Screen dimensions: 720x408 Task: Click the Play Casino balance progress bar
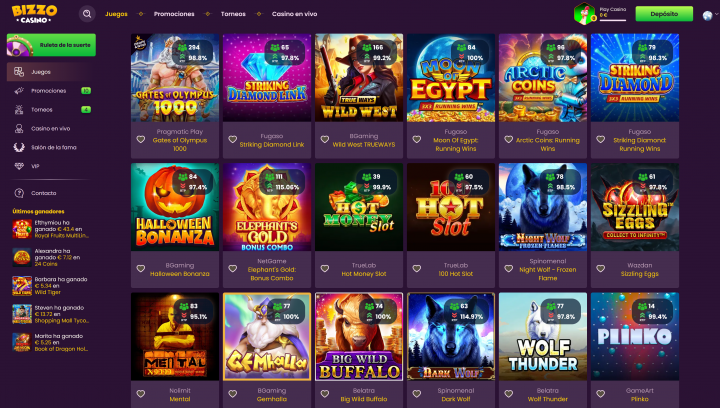coord(613,20)
